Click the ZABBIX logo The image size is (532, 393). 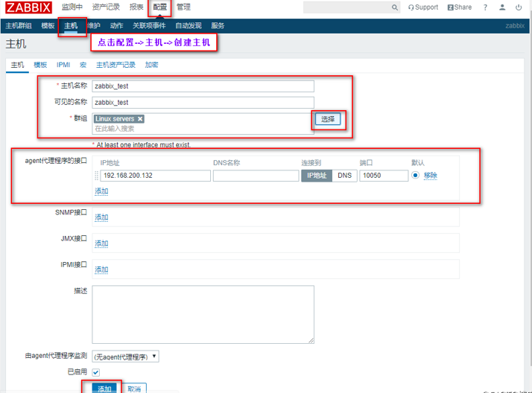click(28, 7)
